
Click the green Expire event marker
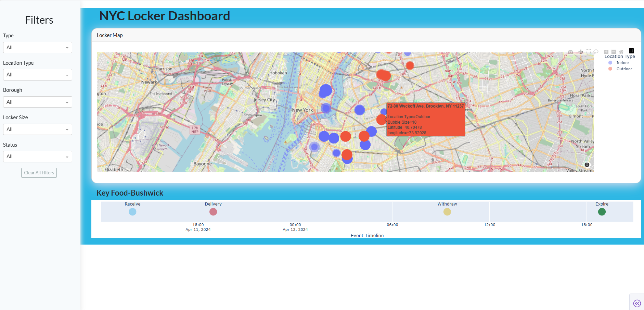pyautogui.click(x=602, y=212)
